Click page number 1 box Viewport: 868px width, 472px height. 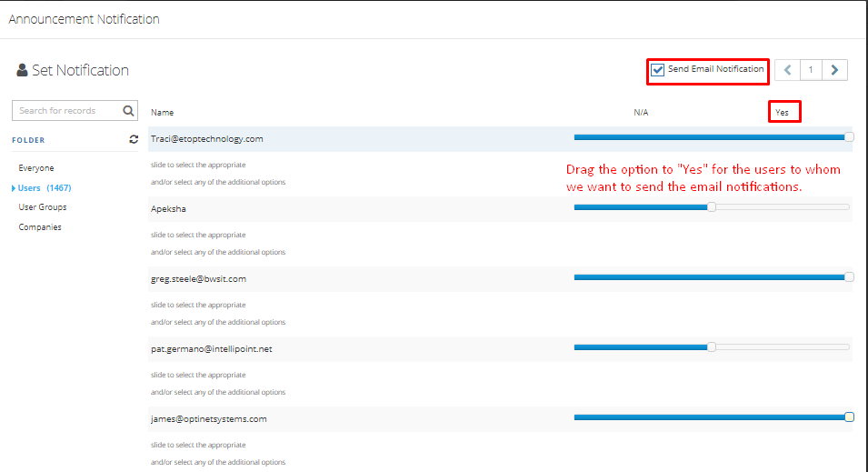click(x=811, y=70)
